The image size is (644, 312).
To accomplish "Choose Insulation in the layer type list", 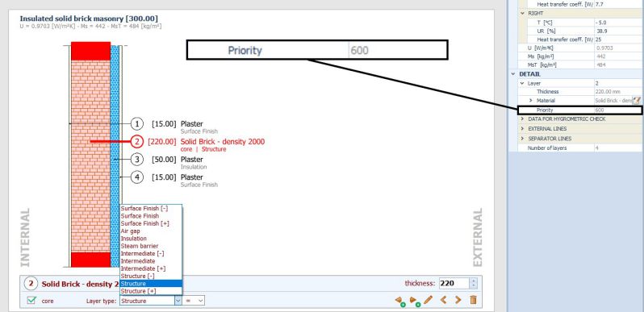I will click(151, 239).
